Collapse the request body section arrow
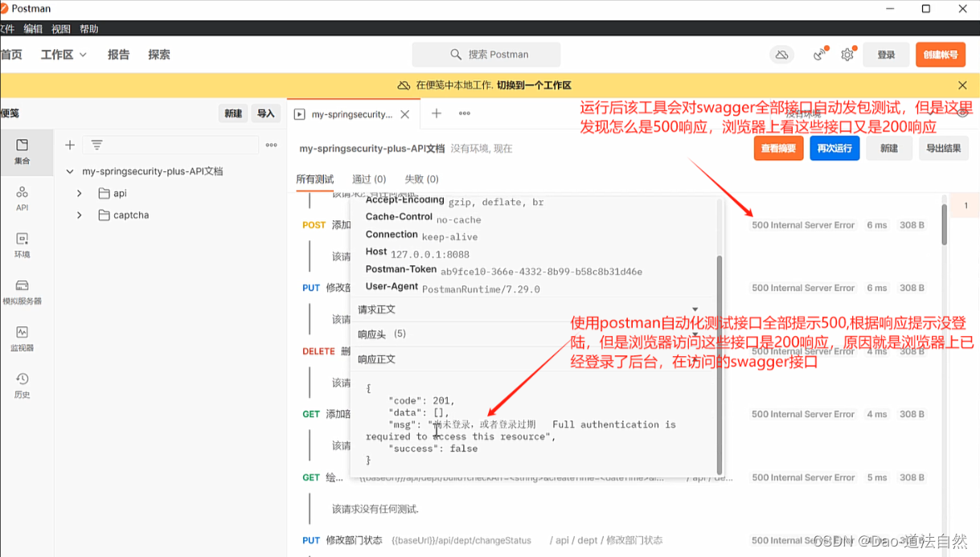This screenshot has height=557, width=980. point(695,309)
